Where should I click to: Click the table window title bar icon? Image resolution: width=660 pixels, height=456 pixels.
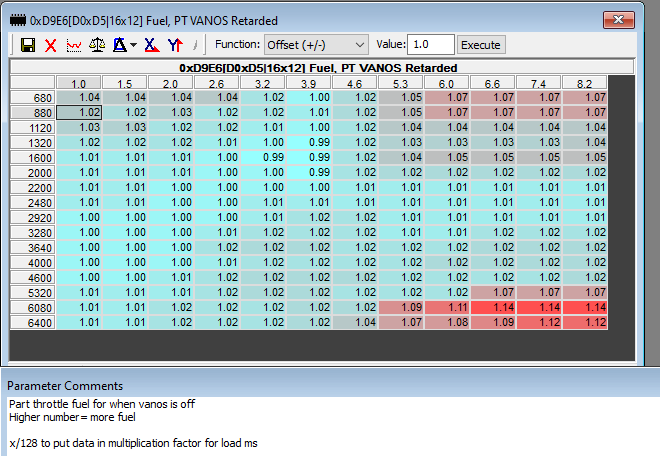tap(16, 20)
